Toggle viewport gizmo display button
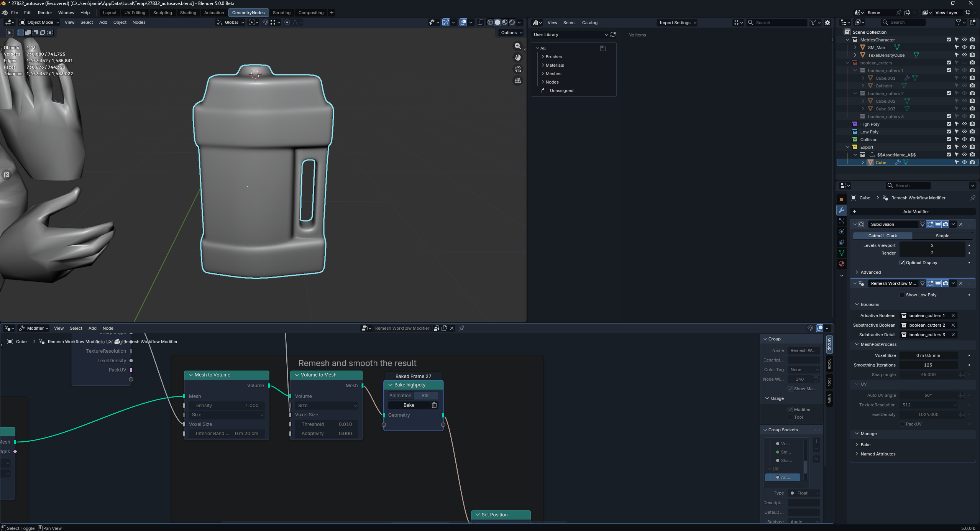Screen dimensions: 980x531 pos(446,22)
